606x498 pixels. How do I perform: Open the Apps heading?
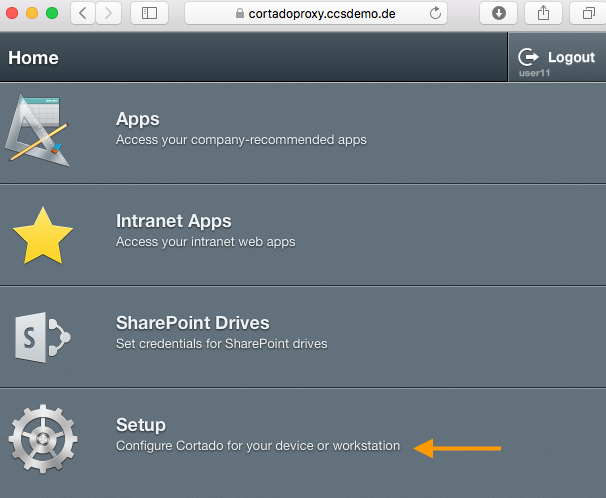tap(138, 119)
